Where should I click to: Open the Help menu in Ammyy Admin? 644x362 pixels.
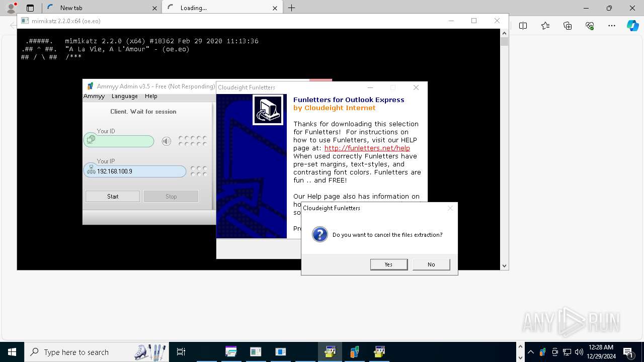pos(151,96)
